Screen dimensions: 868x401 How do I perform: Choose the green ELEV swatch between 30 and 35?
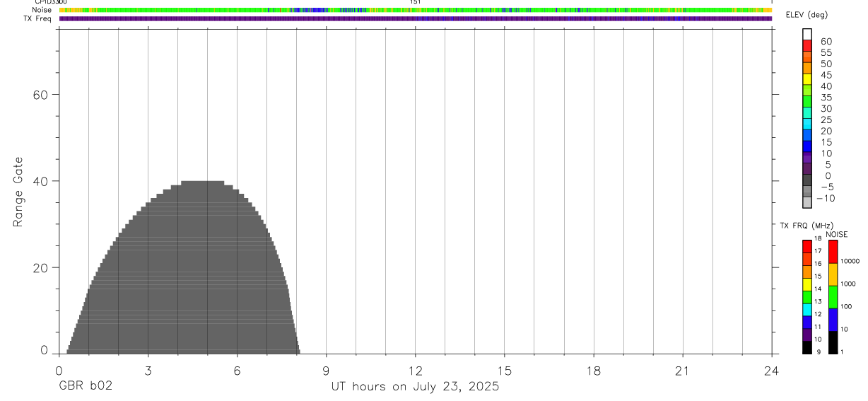807,101
